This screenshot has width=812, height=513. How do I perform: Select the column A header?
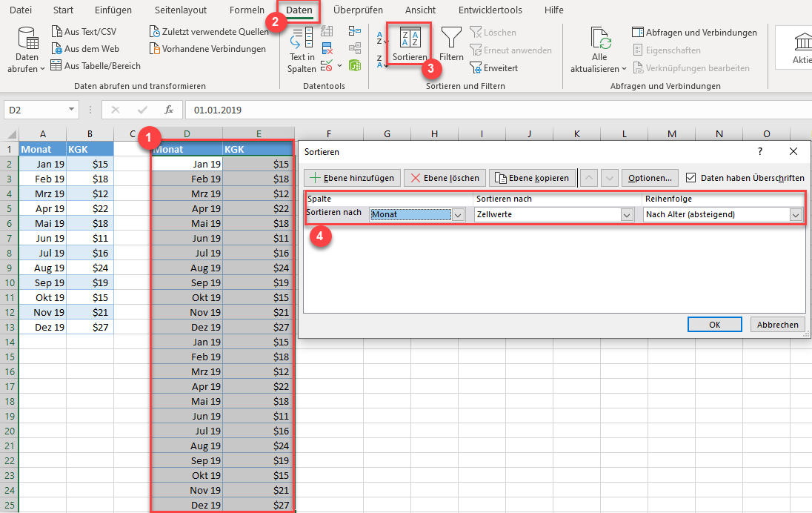click(x=42, y=133)
